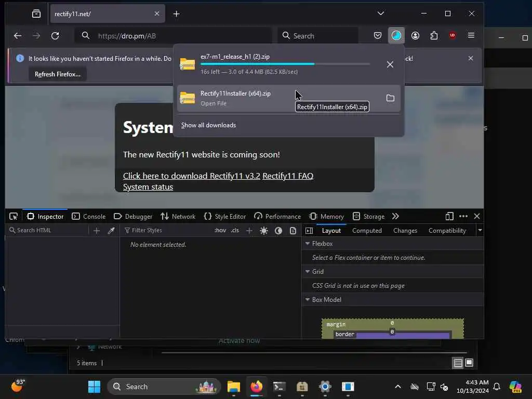Open a new tab with plus button
The width and height of the screenshot is (532, 399).
pos(177,14)
